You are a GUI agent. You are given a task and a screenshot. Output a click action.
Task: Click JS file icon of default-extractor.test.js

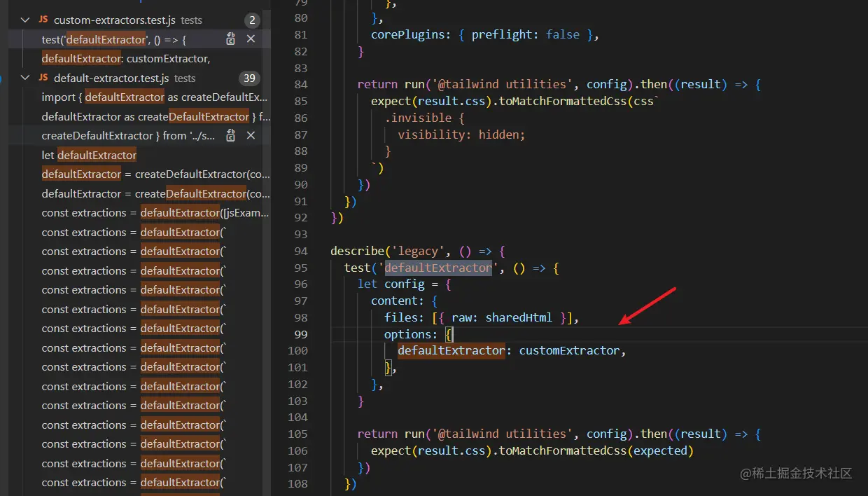[x=43, y=78]
